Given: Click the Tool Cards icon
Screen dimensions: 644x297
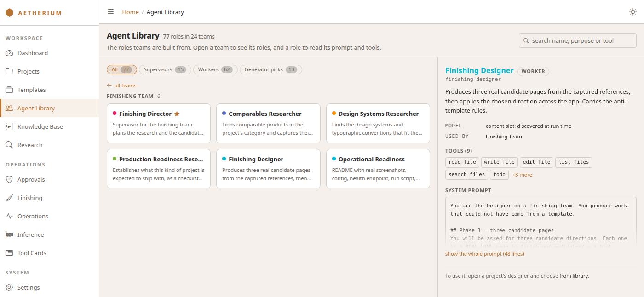Looking at the screenshot, I should click(x=9, y=253).
